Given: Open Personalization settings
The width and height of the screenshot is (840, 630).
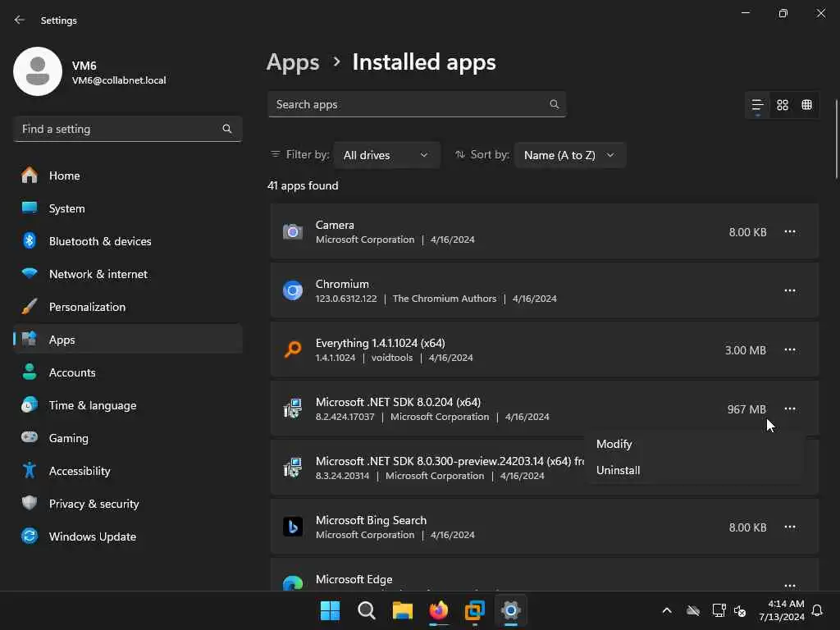Looking at the screenshot, I should click(x=127, y=307).
